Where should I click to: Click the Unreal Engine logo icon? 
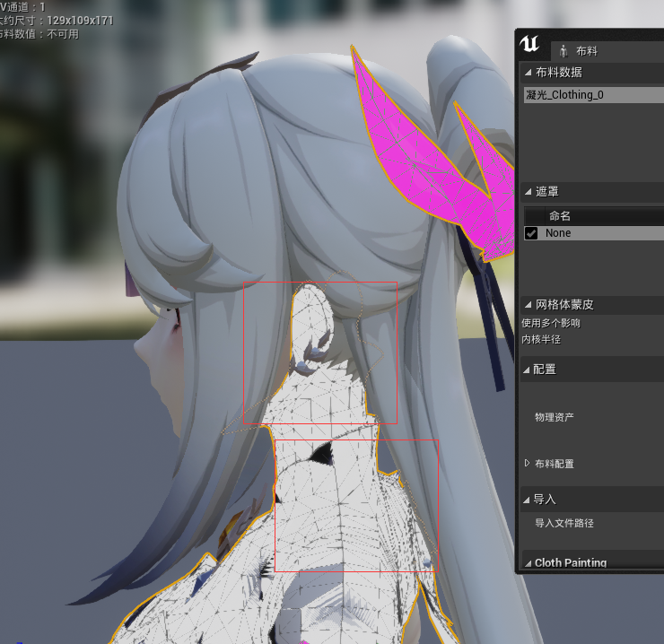coord(529,44)
